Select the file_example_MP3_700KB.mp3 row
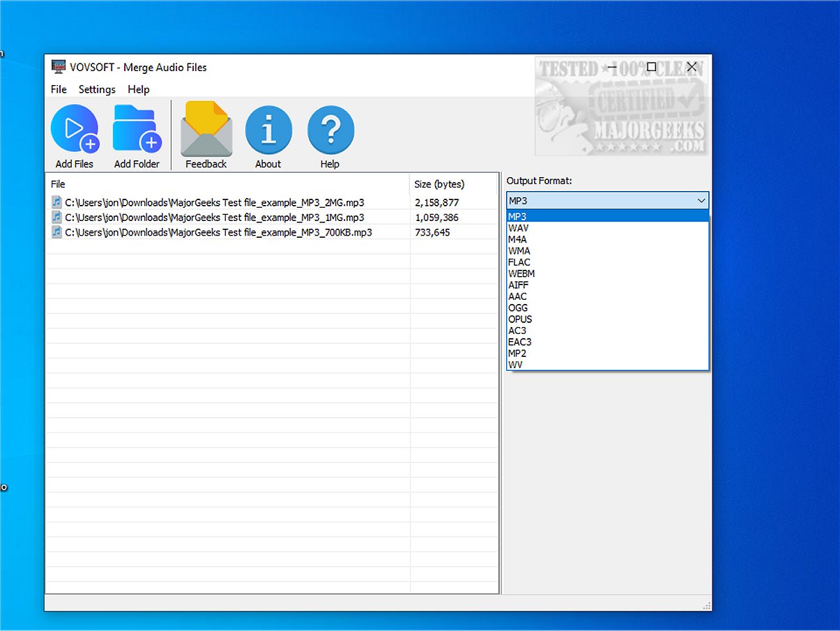Viewport: 840px width, 631px height. [271, 232]
